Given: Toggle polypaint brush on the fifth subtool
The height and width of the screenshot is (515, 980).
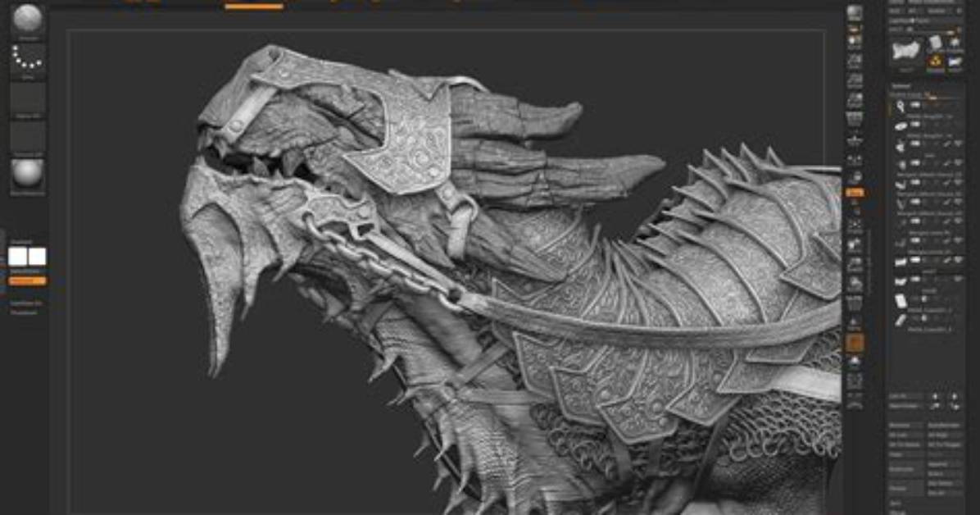Looking at the screenshot, I should (x=947, y=184).
